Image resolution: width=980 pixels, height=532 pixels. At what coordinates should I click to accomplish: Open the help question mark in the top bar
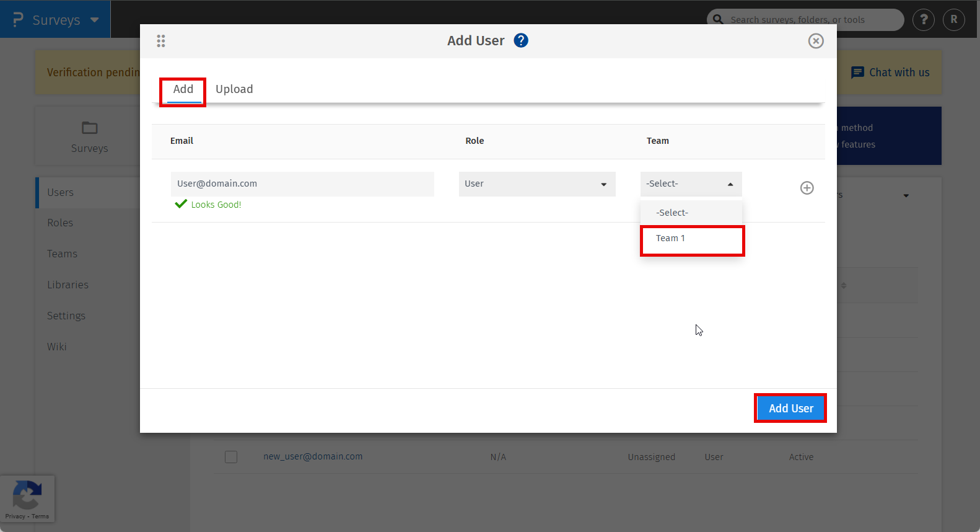(x=924, y=20)
